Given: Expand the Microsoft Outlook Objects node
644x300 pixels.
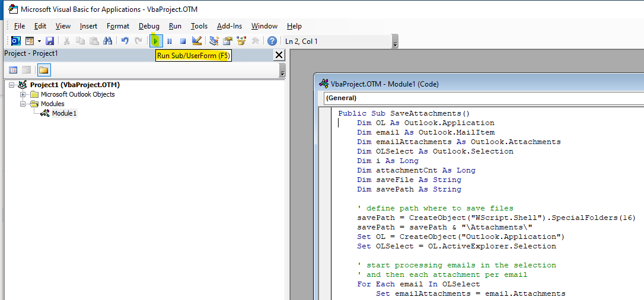Looking at the screenshot, I should coord(23,94).
